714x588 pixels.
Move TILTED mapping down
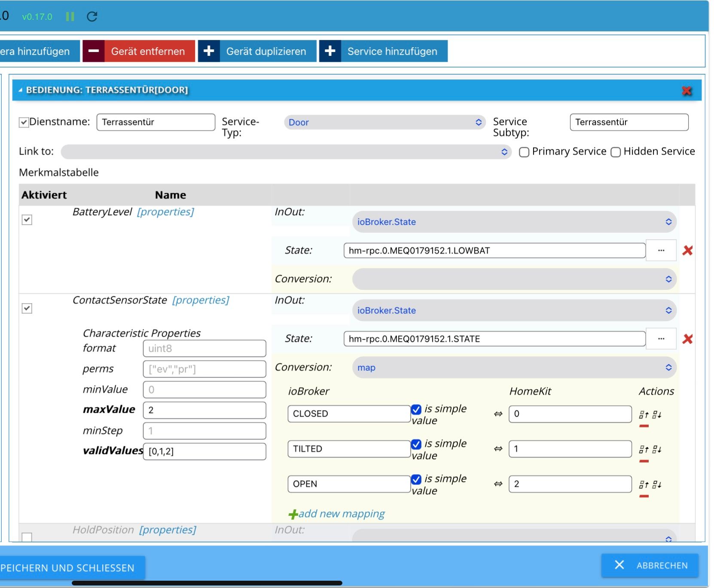point(657,449)
